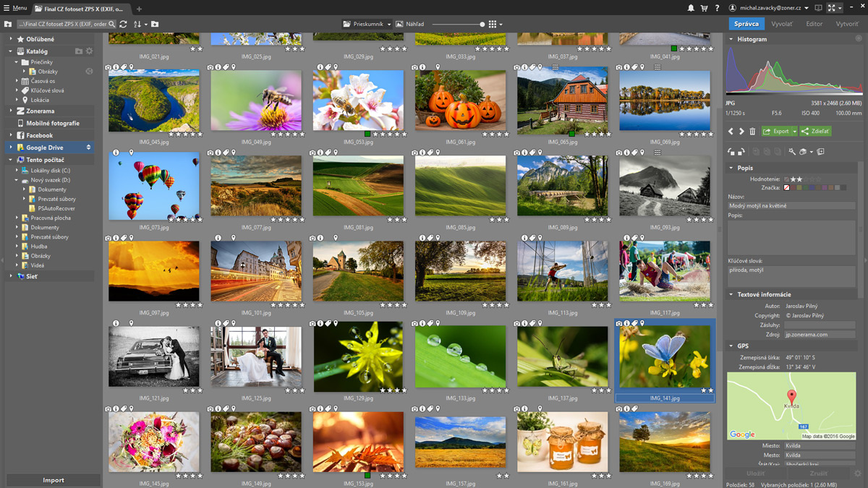The height and width of the screenshot is (488, 868).
Task: Expand the Zonerama tree section
Action: point(11,111)
